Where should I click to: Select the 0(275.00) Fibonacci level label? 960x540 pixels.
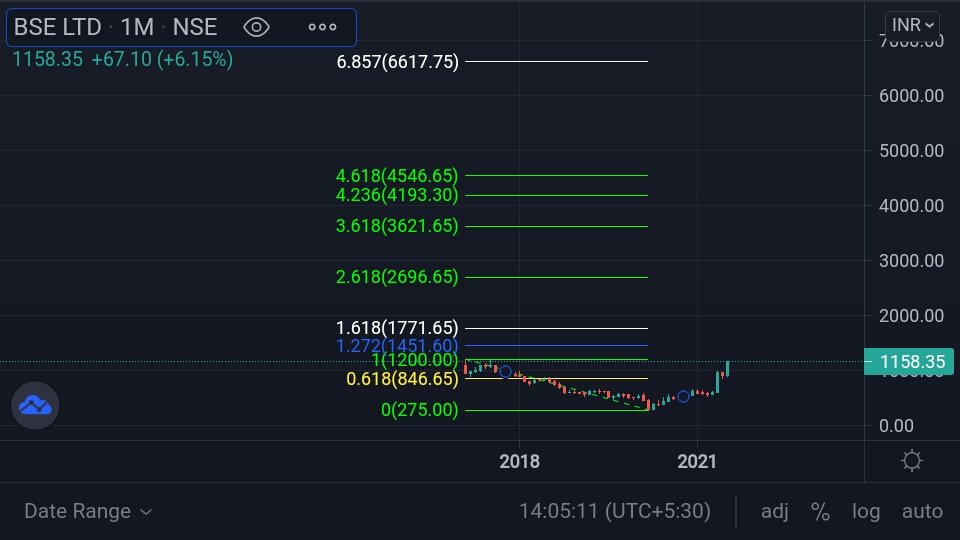(419, 410)
